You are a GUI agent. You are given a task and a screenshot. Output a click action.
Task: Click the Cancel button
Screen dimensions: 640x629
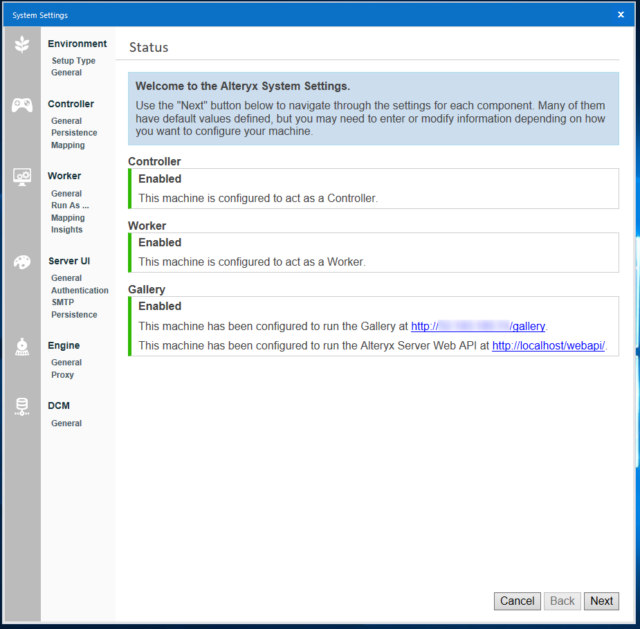click(x=517, y=601)
